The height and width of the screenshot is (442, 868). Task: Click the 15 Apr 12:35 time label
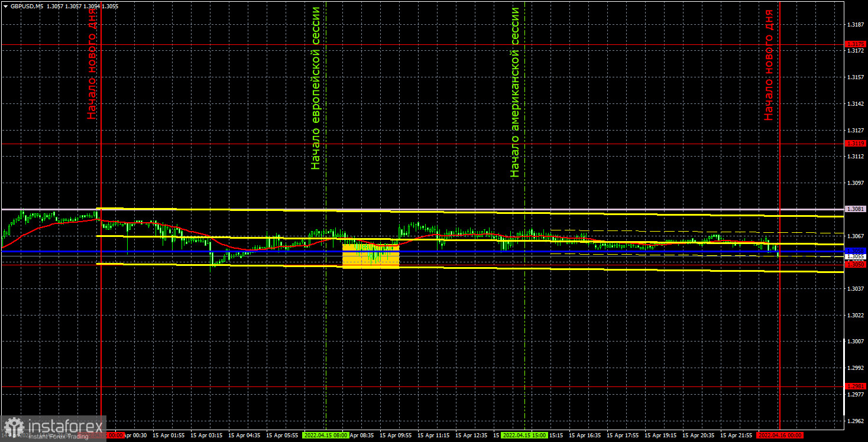[x=472, y=435]
